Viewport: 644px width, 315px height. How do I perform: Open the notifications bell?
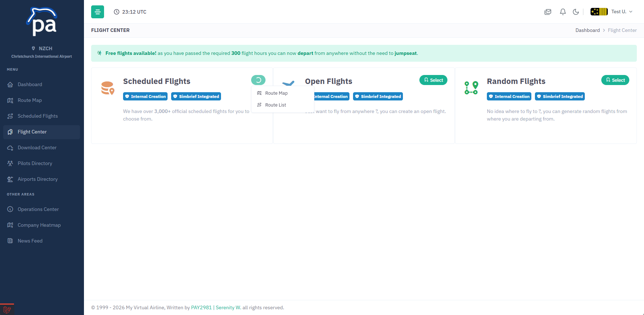563,12
